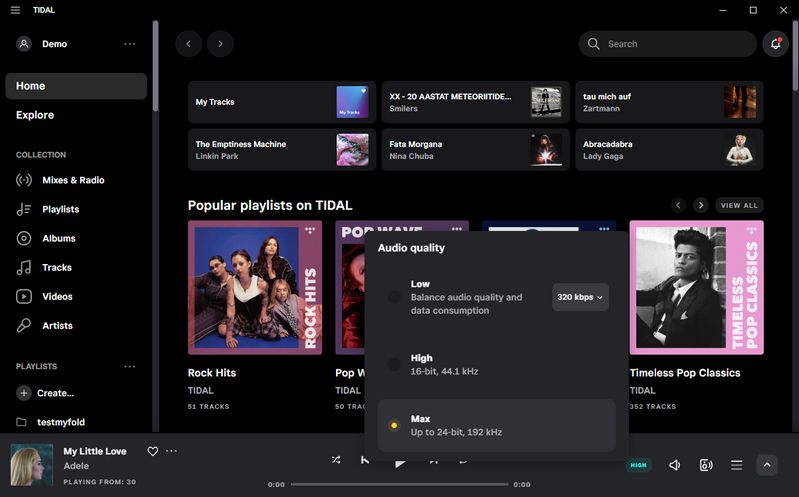Open the 320 kbps bitrate dropdown

pos(580,297)
